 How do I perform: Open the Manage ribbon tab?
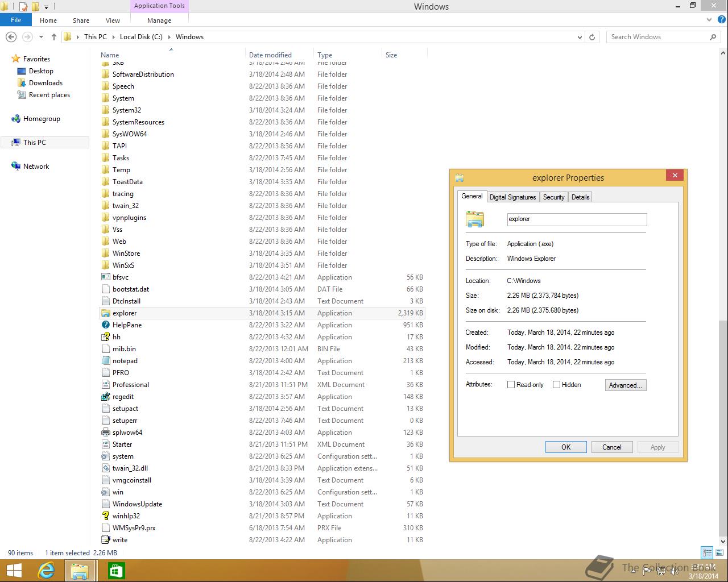(x=159, y=20)
